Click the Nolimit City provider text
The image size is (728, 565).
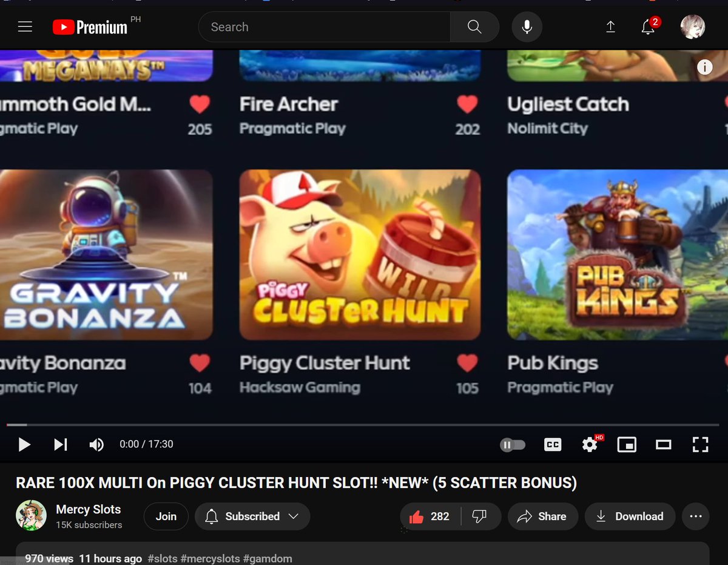coord(548,129)
